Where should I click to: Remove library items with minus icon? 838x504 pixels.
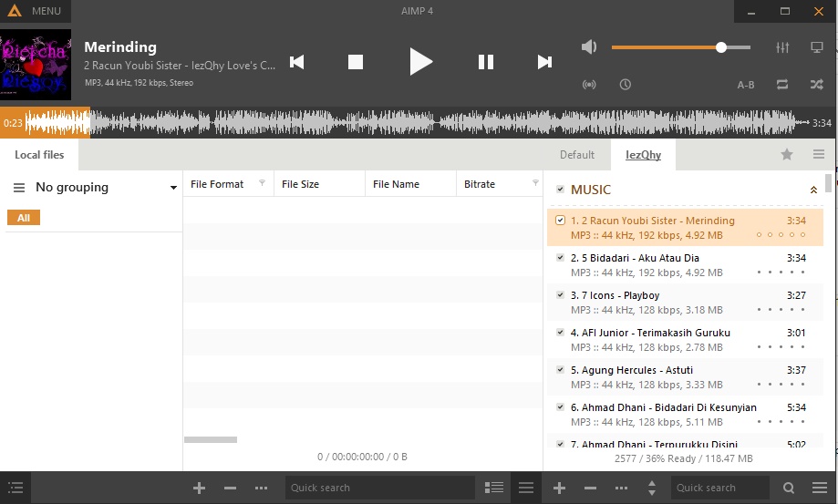point(231,488)
